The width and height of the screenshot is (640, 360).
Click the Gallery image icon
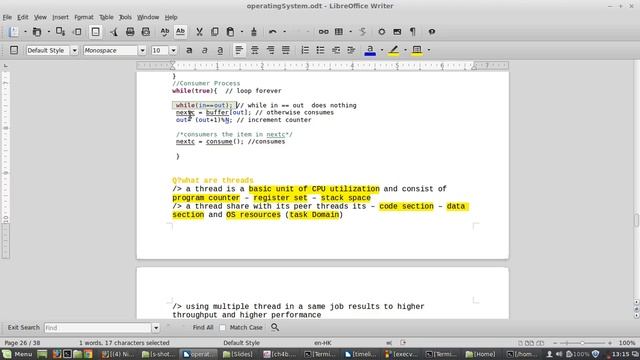(x=397, y=32)
